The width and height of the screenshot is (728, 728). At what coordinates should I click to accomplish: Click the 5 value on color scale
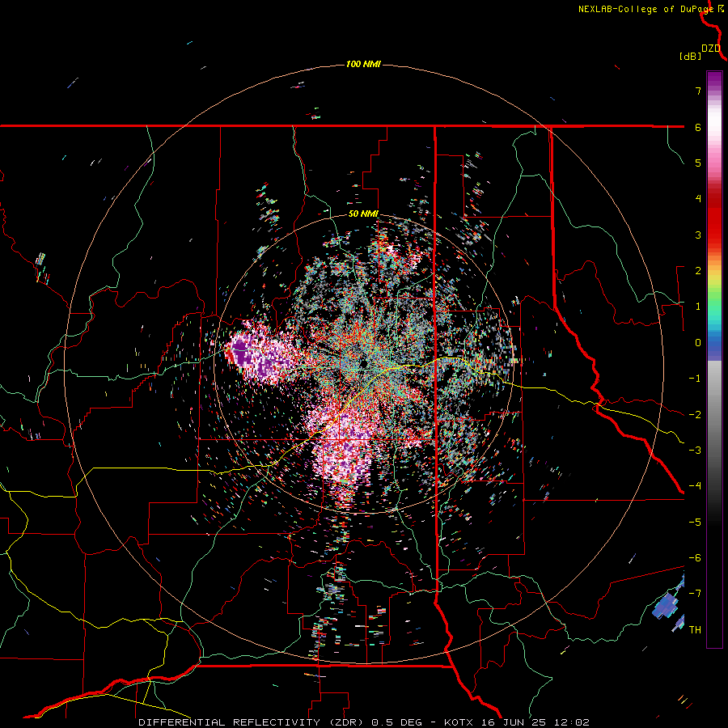[698, 163]
